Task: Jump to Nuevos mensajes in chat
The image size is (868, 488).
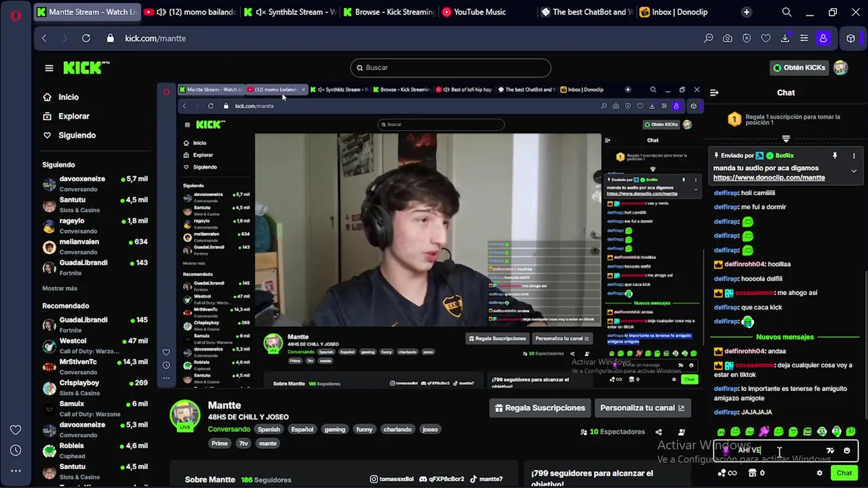Action: click(785, 337)
